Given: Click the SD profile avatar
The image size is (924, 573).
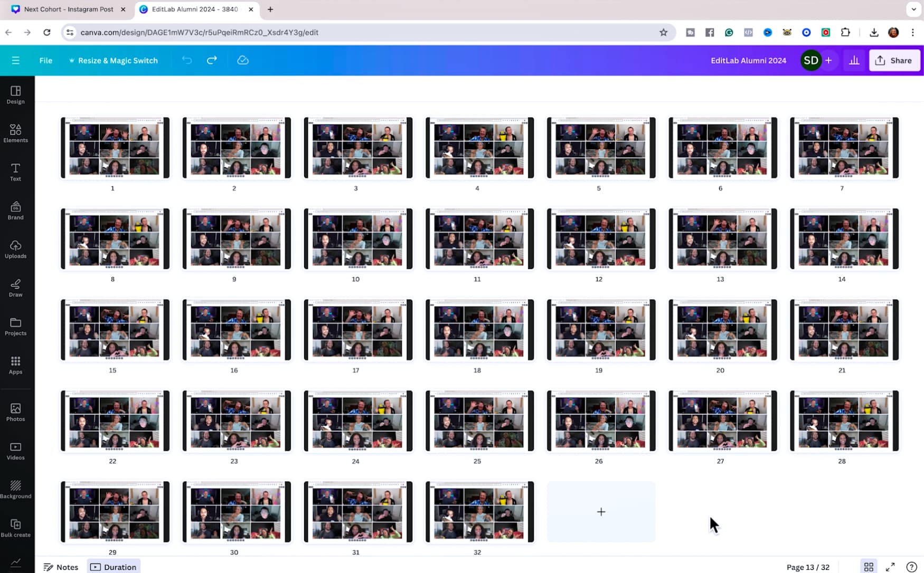Looking at the screenshot, I should point(810,60).
